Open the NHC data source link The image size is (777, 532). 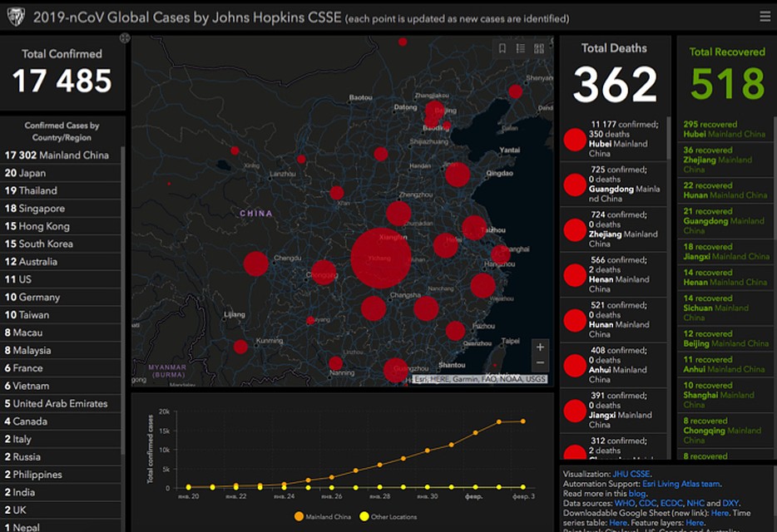coord(695,503)
